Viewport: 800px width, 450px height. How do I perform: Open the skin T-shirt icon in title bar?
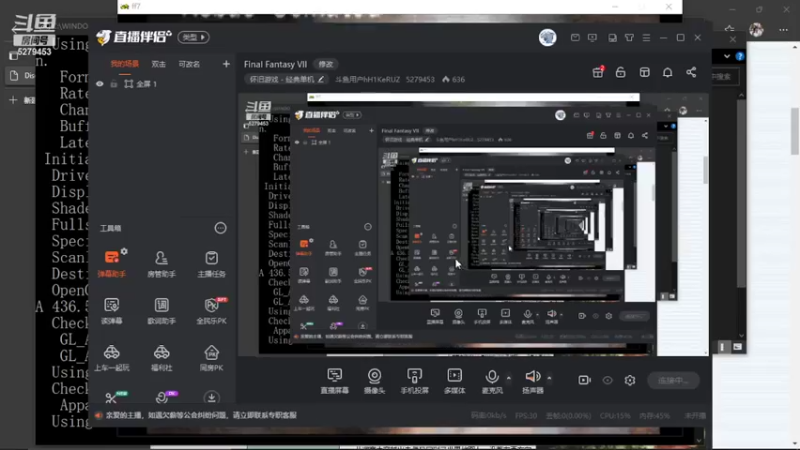pyautogui.click(x=629, y=38)
